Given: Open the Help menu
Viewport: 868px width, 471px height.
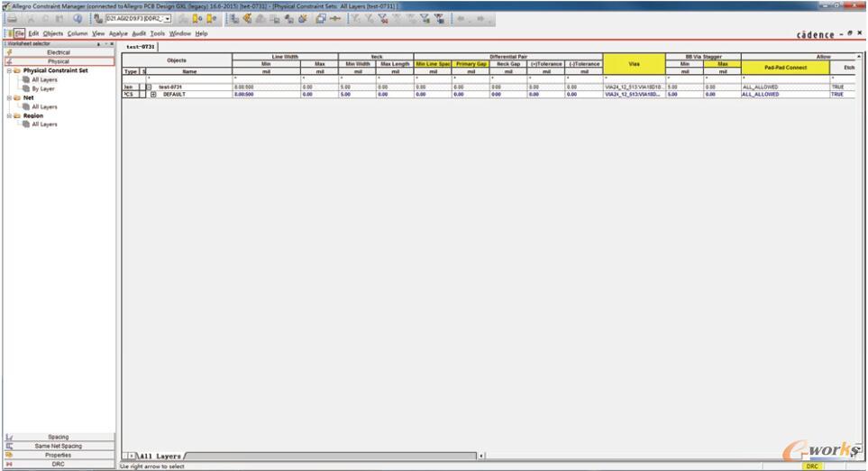Looking at the screenshot, I should point(202,33).
